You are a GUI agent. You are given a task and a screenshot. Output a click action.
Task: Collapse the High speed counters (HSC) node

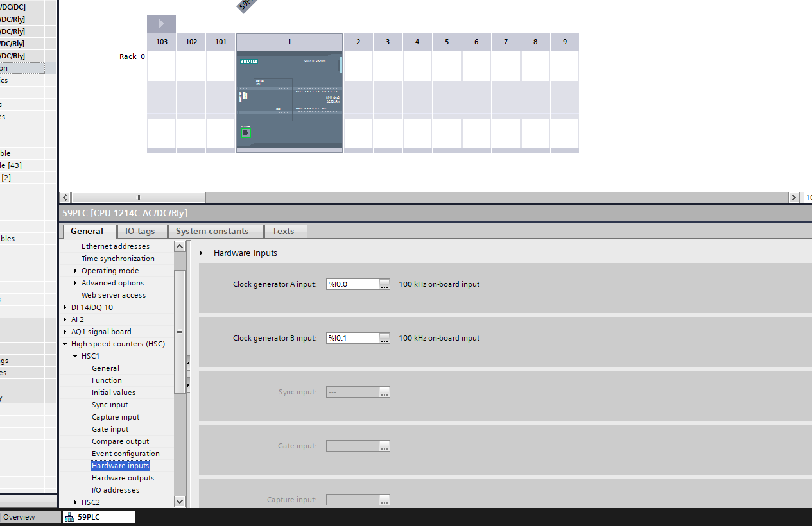65,344
